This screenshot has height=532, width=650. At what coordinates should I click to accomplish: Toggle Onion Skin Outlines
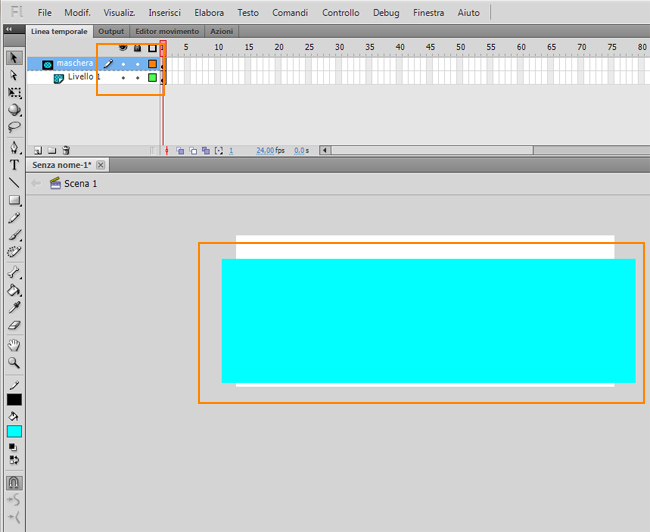tap(193, 151)
